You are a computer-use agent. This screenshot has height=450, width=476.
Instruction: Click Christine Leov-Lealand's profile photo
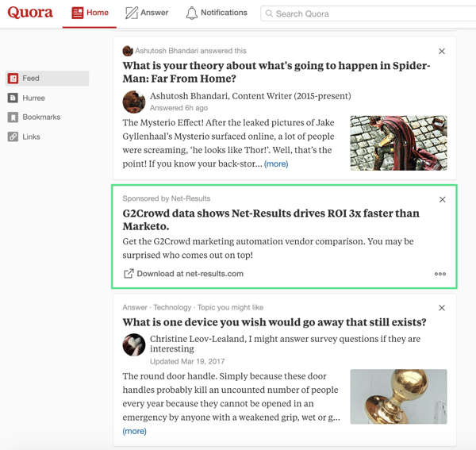tap(134, 344)
